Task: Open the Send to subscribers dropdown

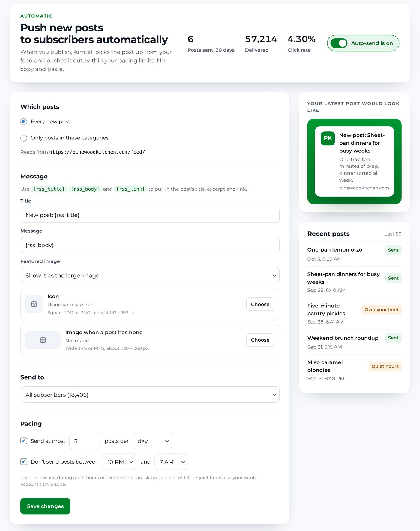Action: point(150,395)
